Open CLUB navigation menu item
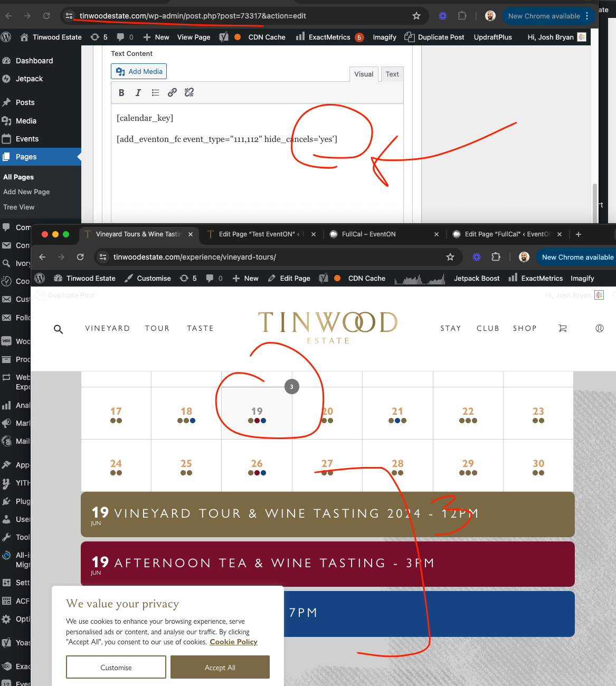 coord(488,328)
